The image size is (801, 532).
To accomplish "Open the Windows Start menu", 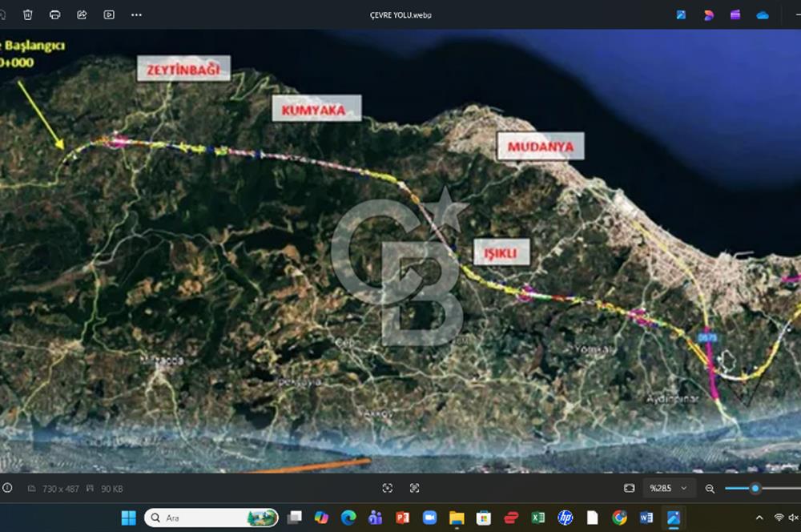I will (x=129, y=518).
